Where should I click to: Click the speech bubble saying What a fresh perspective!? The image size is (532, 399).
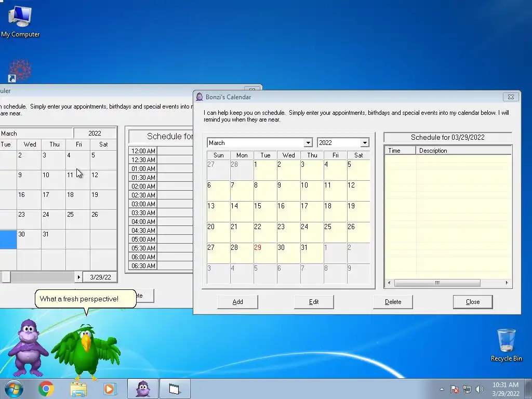[86, 299]
